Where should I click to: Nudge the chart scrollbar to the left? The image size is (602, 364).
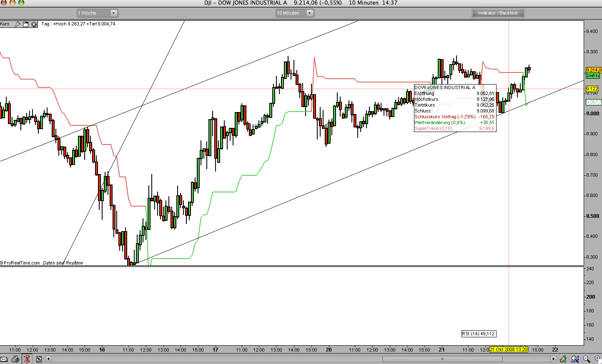pos(48,359)
